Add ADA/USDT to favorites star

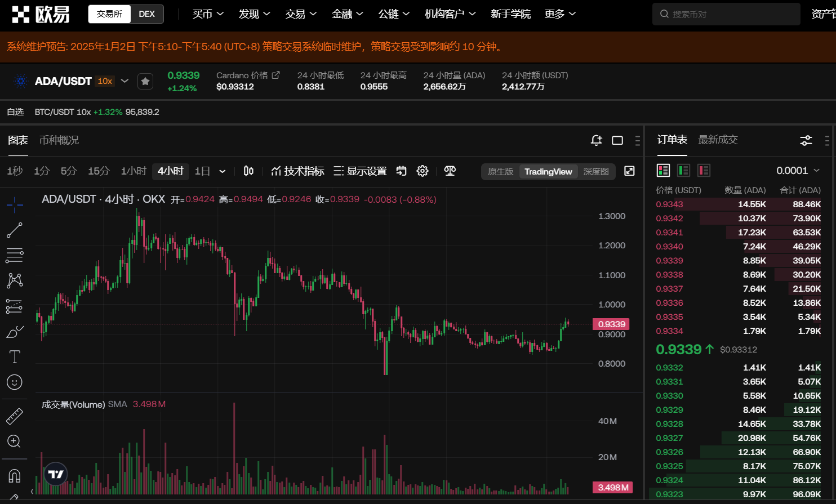pyautogui.click(x=145, y=81)
